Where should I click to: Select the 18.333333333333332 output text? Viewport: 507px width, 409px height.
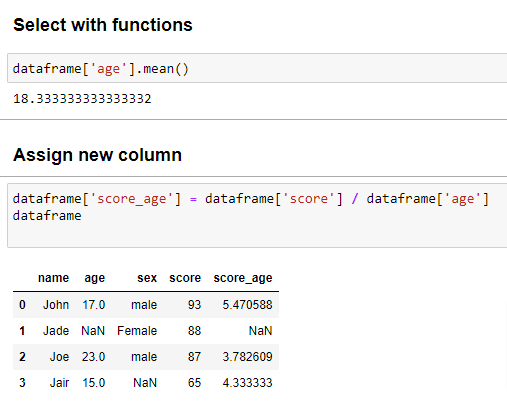[82, 99]
